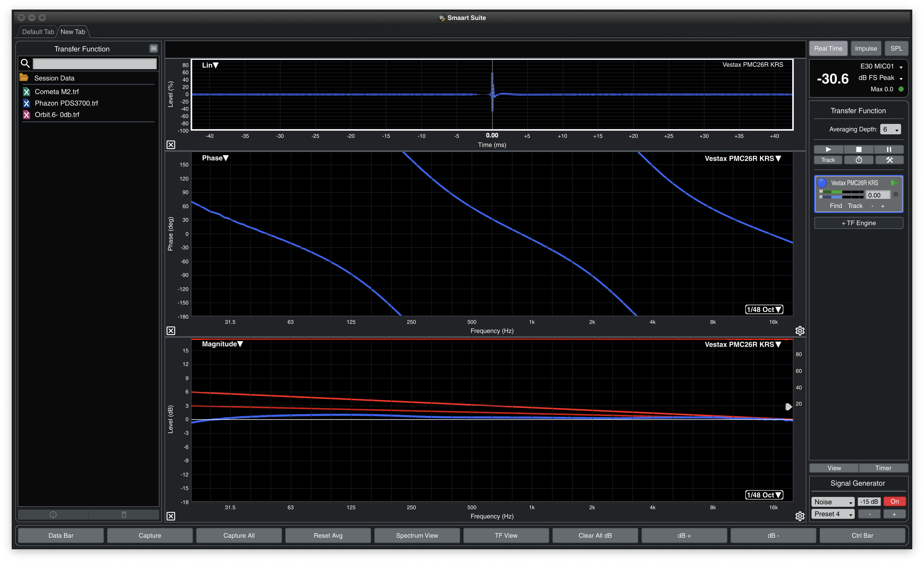
Task: Open the Phase graph type dropdown
Action: click(x=215, y=158)
